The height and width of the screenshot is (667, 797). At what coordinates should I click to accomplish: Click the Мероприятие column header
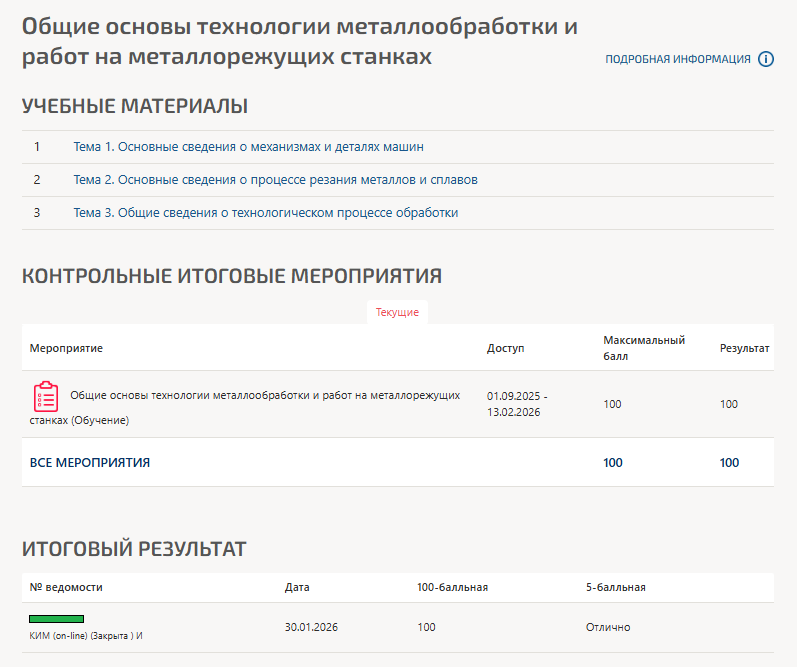pos(67,348)
